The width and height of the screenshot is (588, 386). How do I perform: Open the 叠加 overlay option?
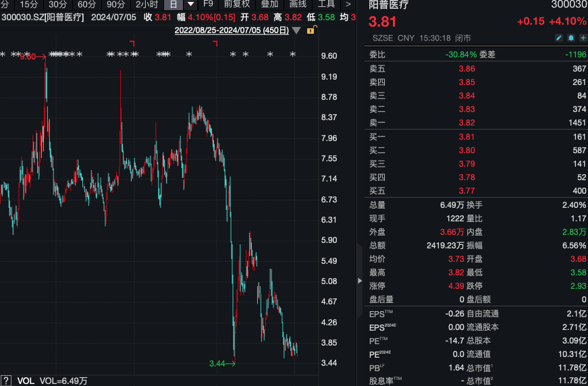point(269,4)
